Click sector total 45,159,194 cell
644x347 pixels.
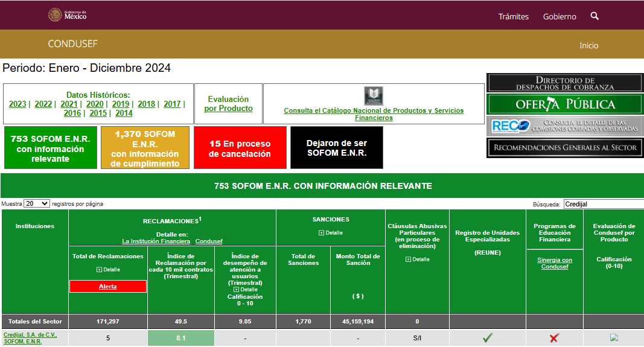click(358, 322)
